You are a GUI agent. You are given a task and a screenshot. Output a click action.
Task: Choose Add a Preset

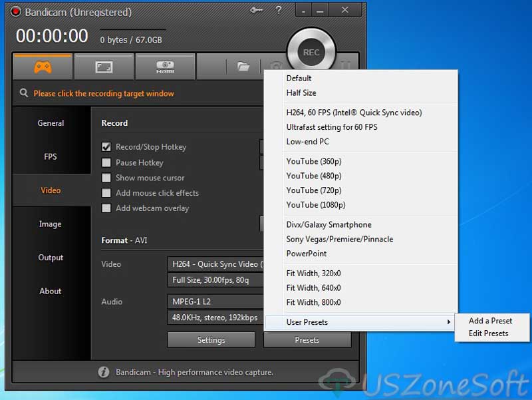(490, 321)
